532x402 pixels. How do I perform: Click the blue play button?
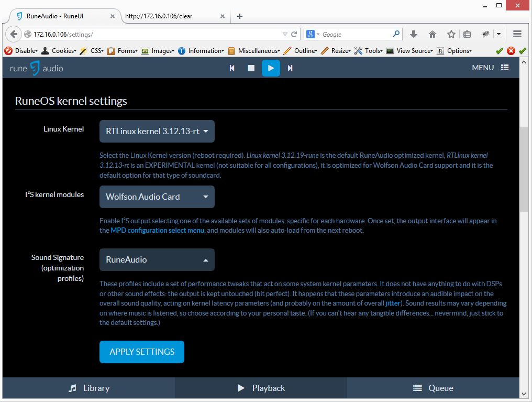pos(271,68)
